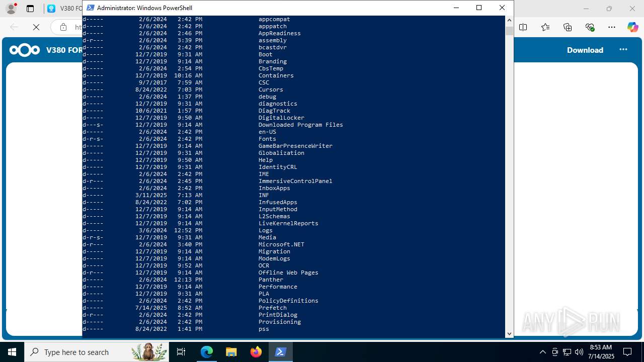Screen dimensions: 644x362
Task: Click the 'Cursors' directory entry
Action: point(271,89)
